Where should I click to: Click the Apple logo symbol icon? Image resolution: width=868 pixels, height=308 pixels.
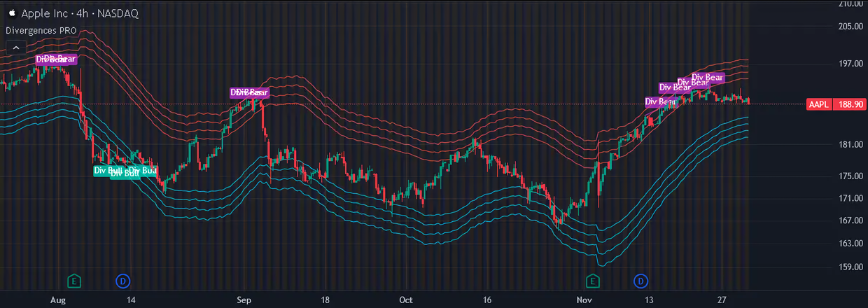[11, 13]
